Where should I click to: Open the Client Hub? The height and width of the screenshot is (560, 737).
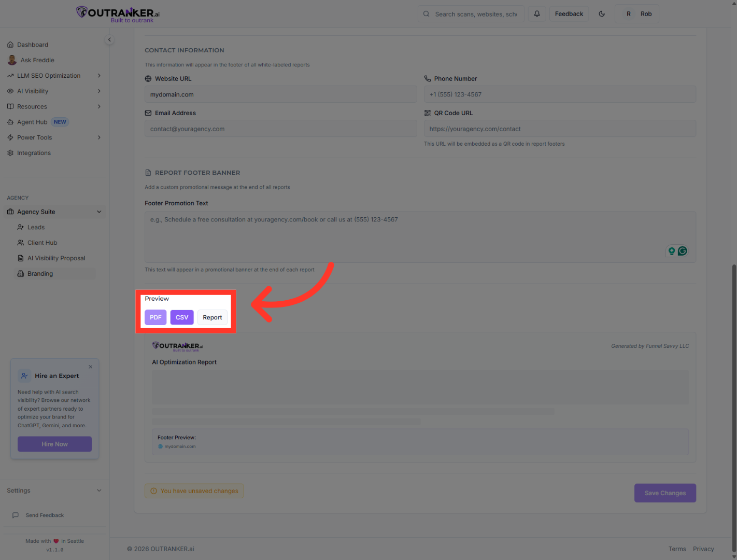tap(42, 242)
